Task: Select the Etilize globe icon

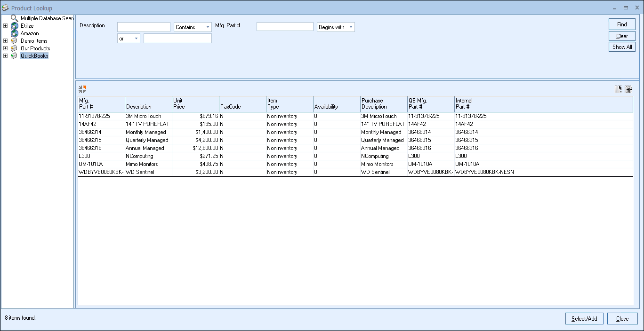Action: click(x=14, y=26)
